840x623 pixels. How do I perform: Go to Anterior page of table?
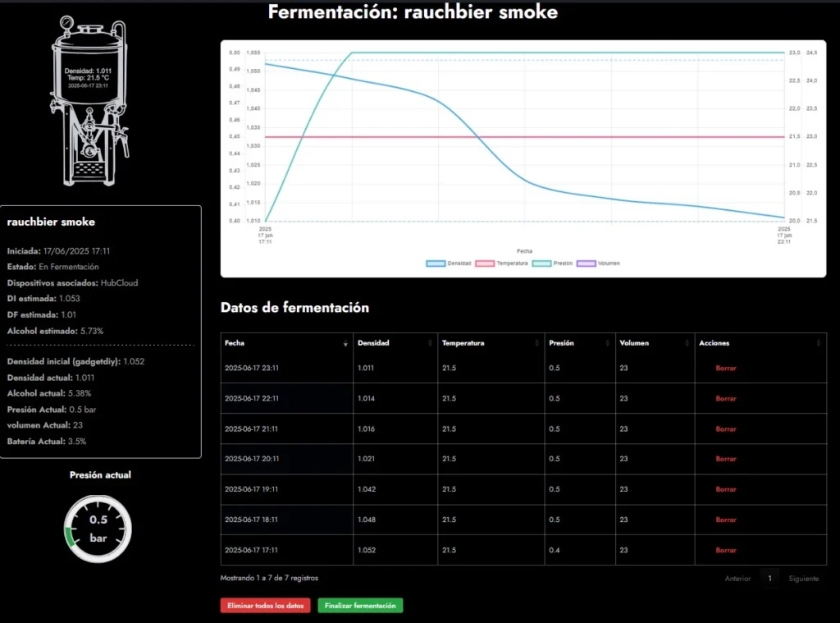[x=737, y=579]
